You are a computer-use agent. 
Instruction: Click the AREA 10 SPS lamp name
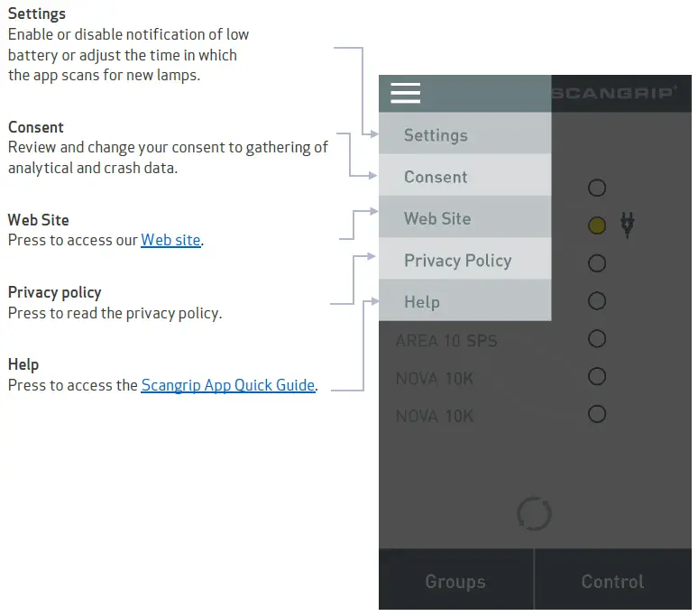pos(446,341)
